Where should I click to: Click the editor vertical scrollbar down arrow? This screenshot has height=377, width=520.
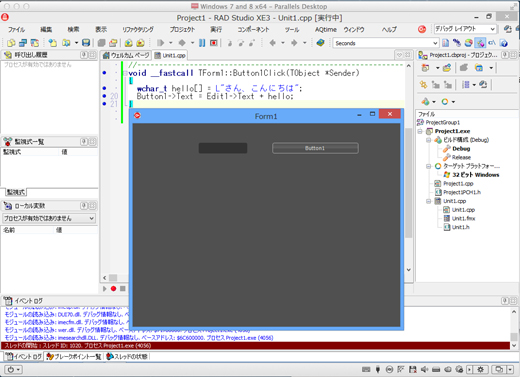409,270
